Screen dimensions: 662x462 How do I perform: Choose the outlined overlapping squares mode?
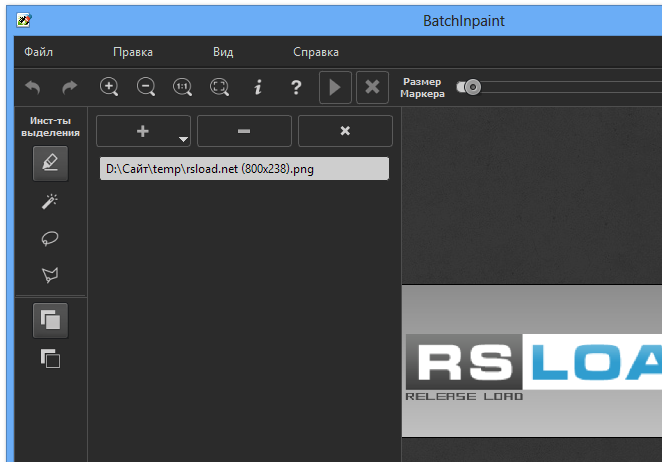pos(50,359)
